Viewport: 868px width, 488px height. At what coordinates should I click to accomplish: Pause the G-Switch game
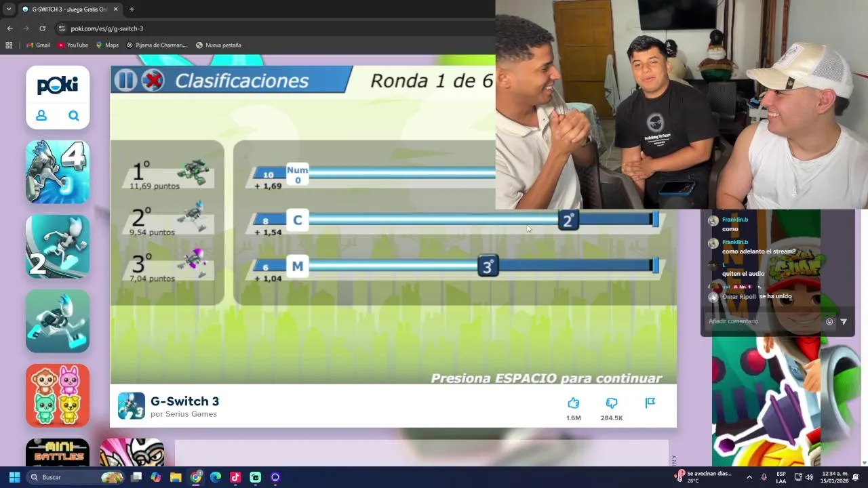[125, 81]
